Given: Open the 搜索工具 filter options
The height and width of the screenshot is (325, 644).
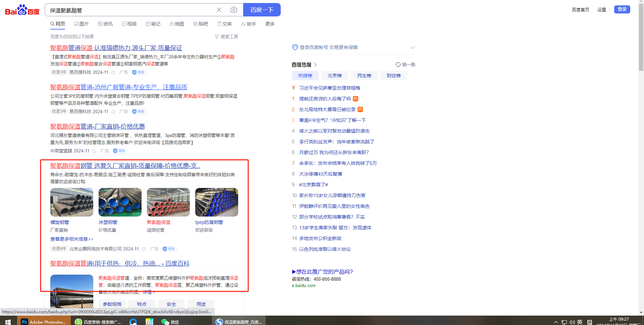Looking at the screenshot, I should pos(226,37).
